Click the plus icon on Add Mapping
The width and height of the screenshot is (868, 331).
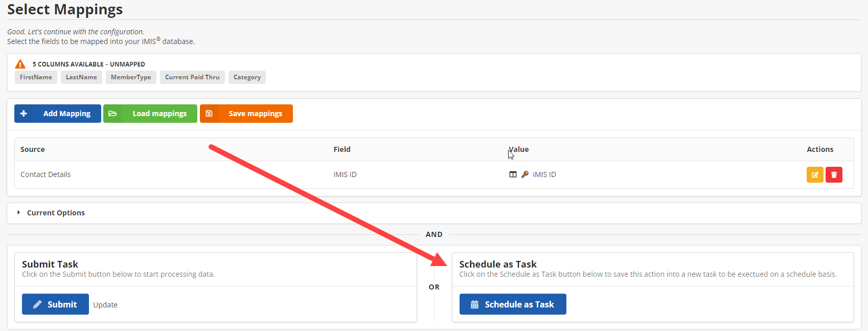point(24,114)
